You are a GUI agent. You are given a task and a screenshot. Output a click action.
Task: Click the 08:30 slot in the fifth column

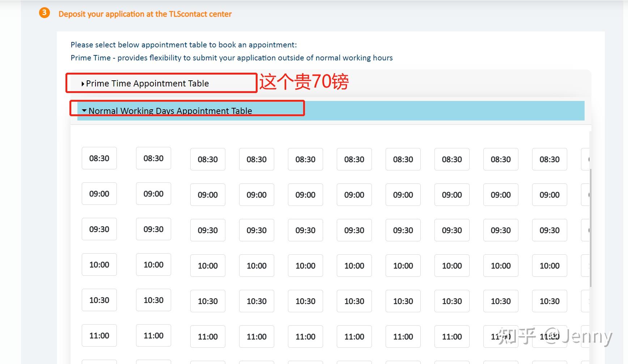coord(305,159)
